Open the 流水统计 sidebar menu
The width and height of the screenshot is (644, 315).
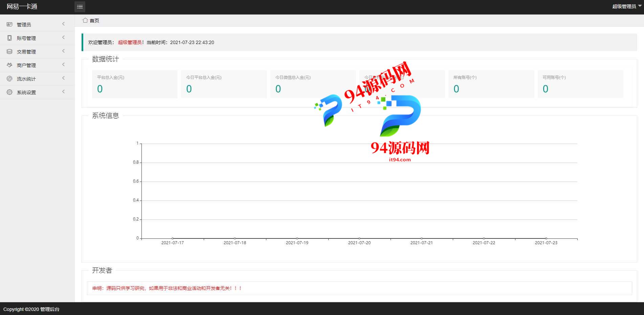point(37,79)
